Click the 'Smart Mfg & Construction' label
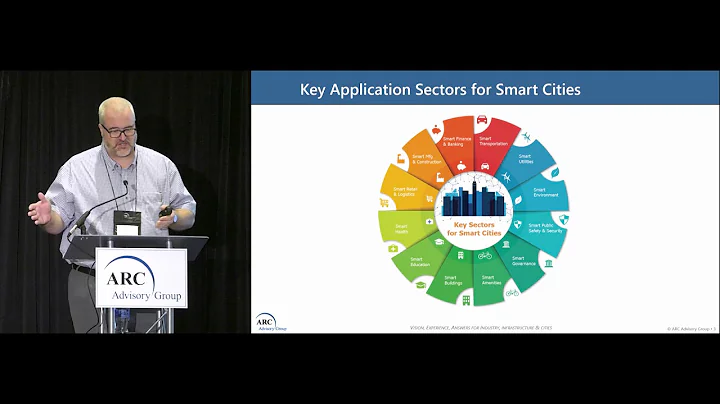 coord(427,159)
